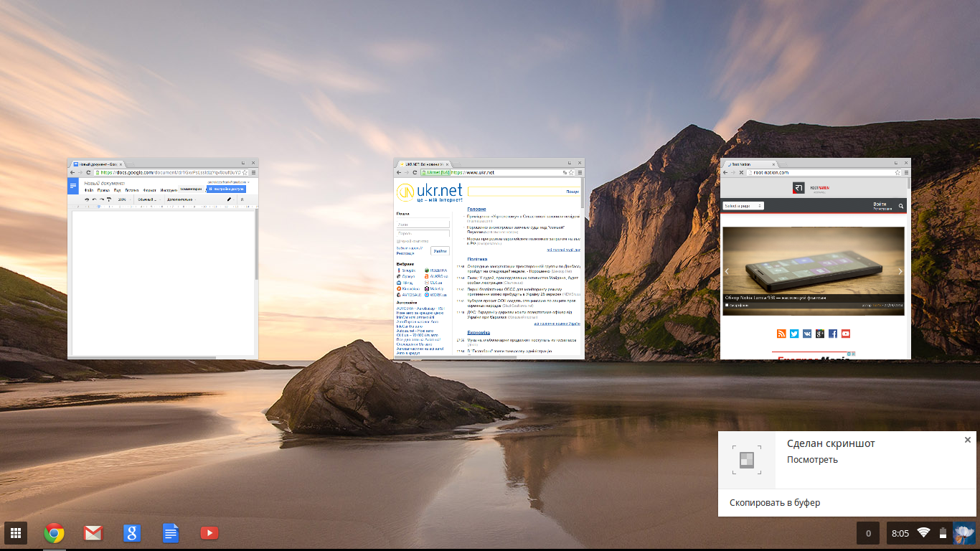This screenshot has width=980, height=551.
Task: Click back arrow in ukr.net window
Action: (398, 172)
